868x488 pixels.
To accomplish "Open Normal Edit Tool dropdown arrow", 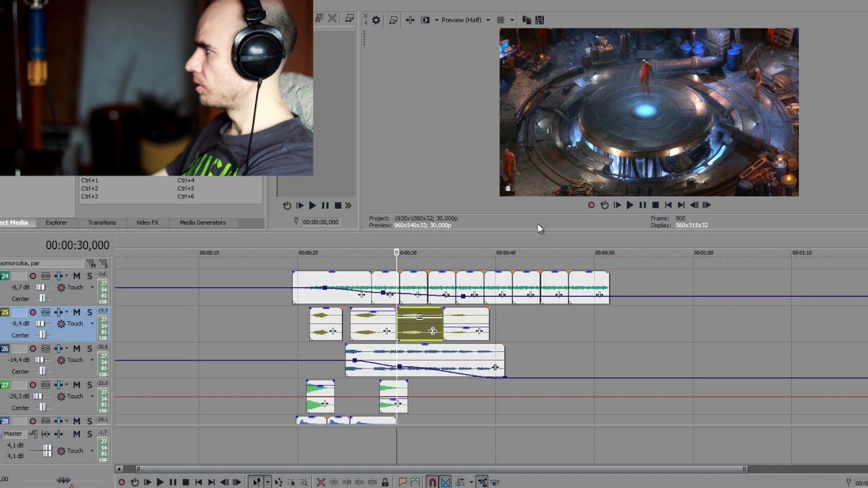I will click(268, 483).
